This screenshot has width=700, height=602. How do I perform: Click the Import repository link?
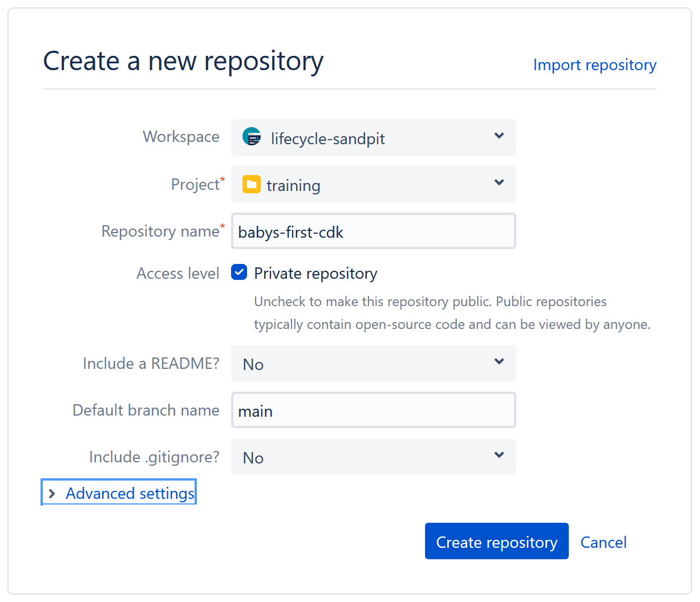pos(594,65)
